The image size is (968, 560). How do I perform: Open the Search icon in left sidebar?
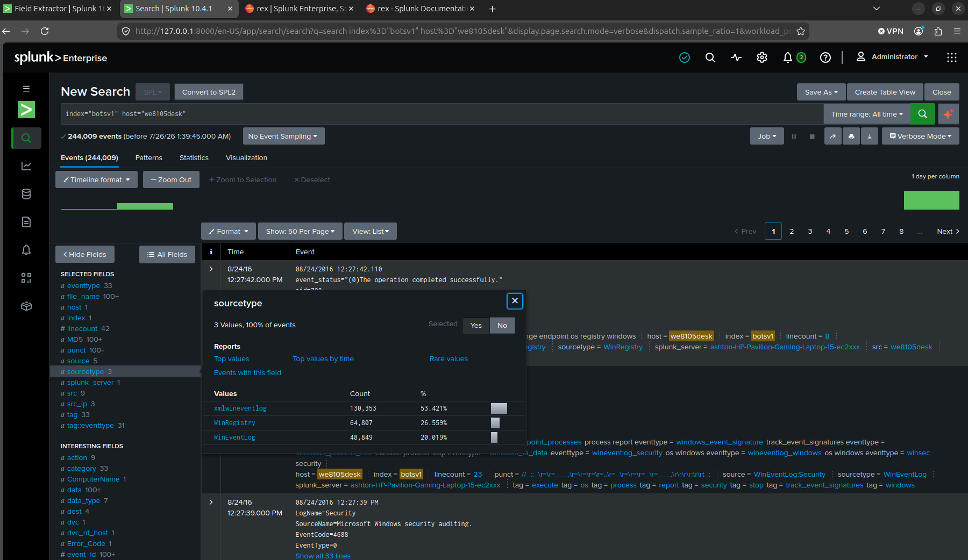pyautogui.click(x=26, y=138)
